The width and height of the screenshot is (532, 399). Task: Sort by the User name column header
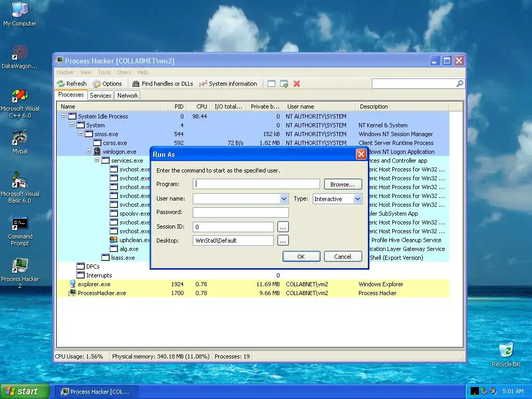point(318,107)
